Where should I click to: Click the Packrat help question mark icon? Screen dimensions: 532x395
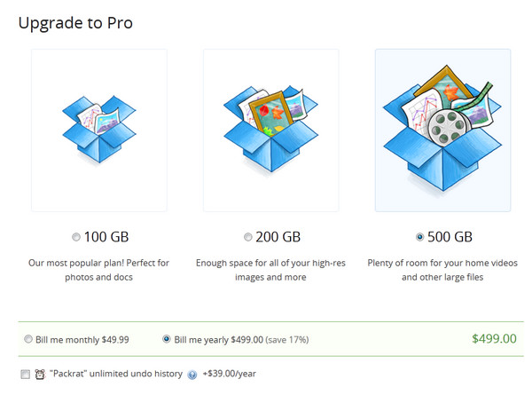coord(192,375)
